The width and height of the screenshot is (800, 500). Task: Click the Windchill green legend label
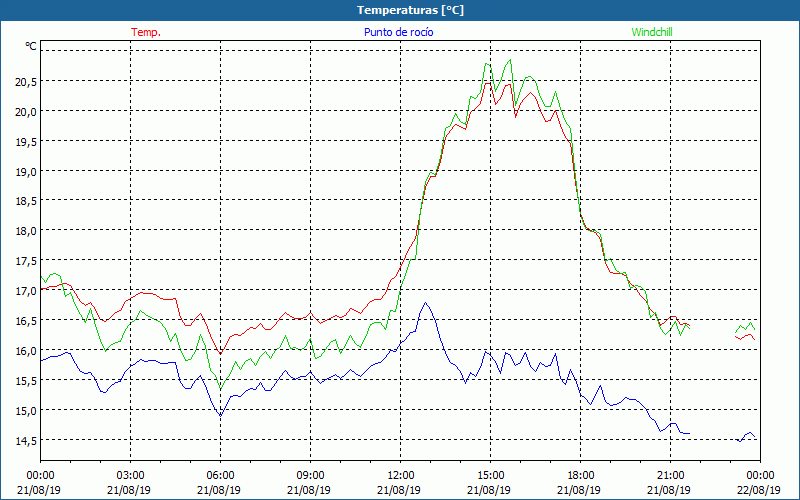pos(652,32)
